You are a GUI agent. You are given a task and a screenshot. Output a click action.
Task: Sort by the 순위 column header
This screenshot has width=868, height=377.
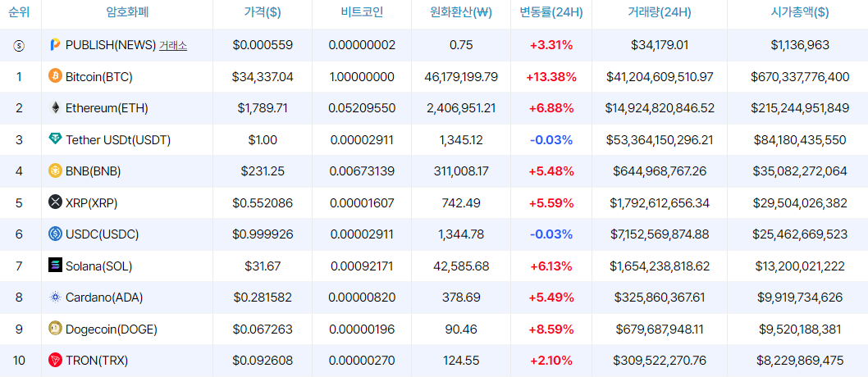point(19,12)
